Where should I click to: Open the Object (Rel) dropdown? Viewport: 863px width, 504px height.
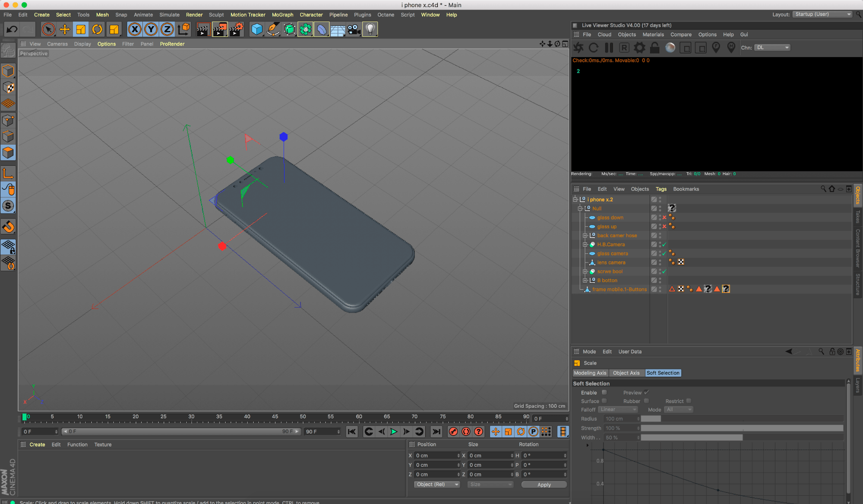coord(437,485)
